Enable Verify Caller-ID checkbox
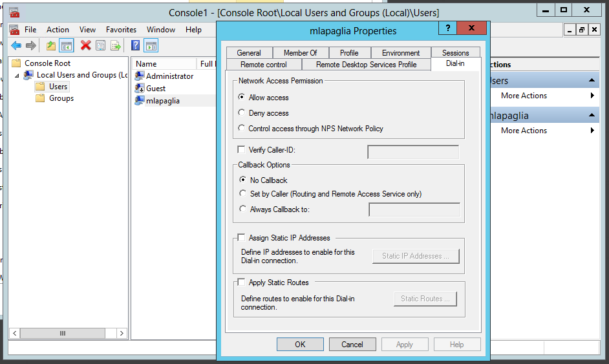This screenshot has width=609, height=364. 241,149
